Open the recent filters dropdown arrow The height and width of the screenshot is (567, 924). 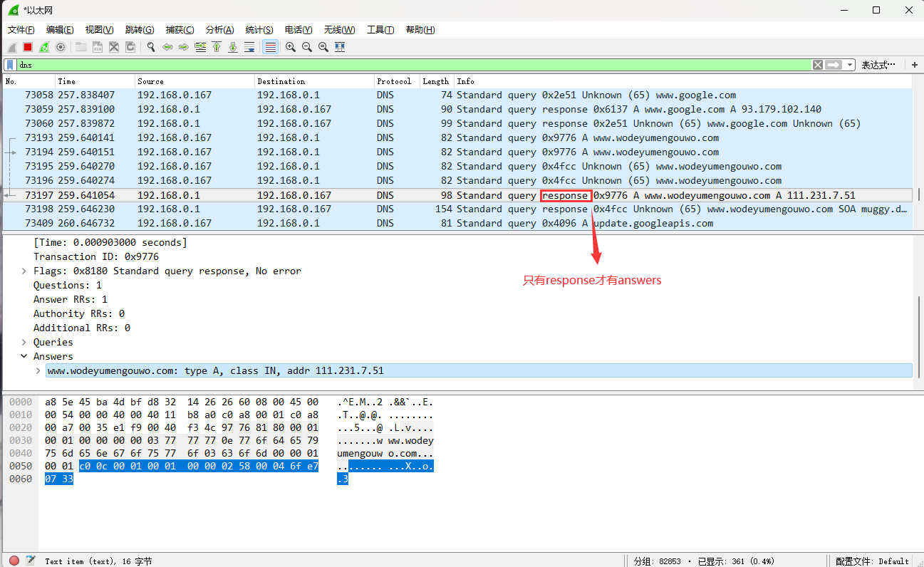point(850,65)
